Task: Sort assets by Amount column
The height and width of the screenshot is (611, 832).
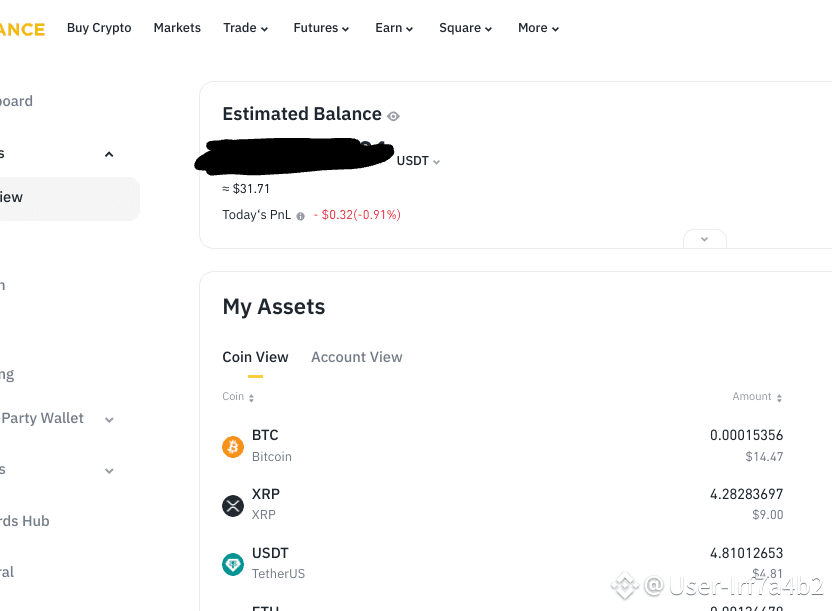Action: click(x=757, y=397)
